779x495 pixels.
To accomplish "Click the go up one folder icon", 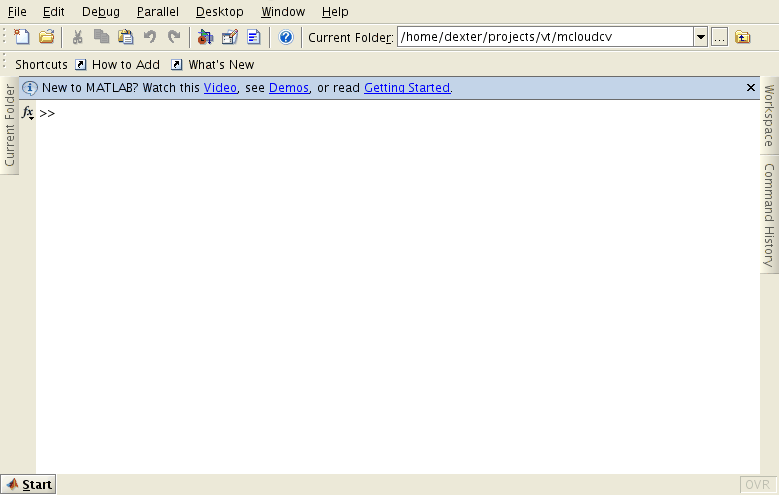I will pyautogui.click(x=743, y=37).
